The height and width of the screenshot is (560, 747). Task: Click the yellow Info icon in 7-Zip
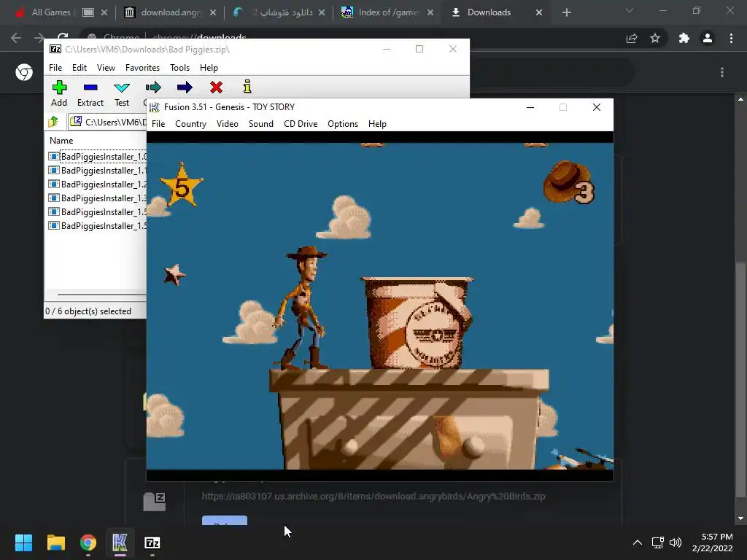coord(247,87)
